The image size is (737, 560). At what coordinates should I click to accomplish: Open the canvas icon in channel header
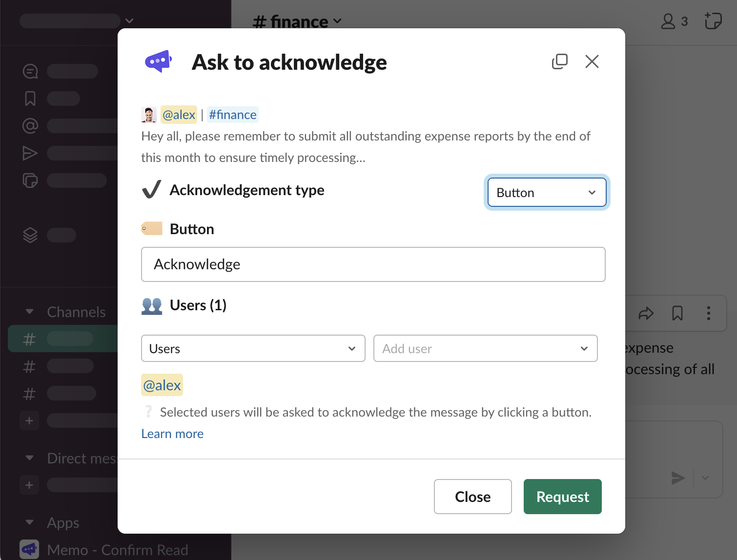tap(713, 21)
